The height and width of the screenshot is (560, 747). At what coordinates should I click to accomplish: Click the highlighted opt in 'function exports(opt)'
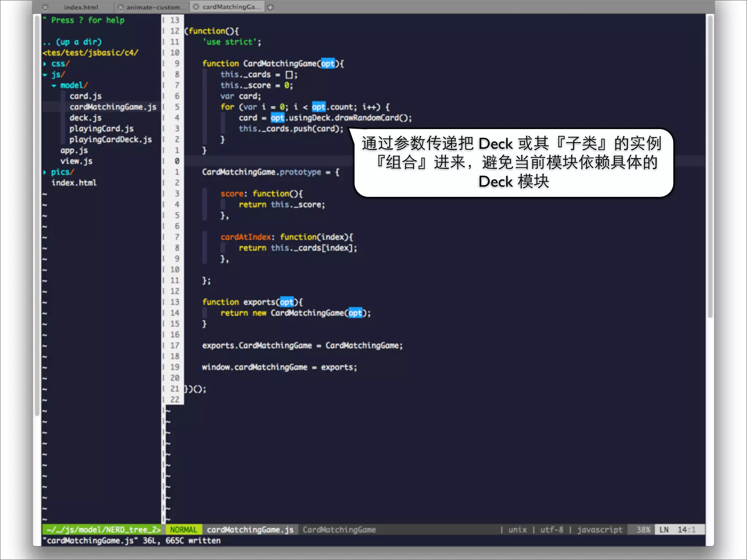[x=286, y=302]
